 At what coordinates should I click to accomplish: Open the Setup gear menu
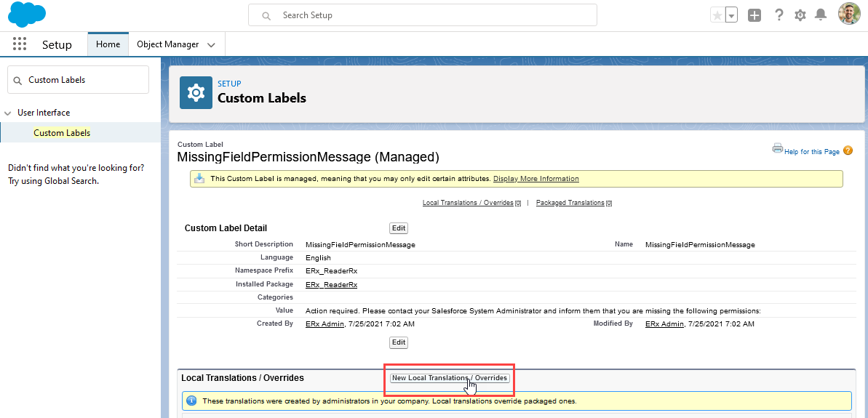[800, 15]
